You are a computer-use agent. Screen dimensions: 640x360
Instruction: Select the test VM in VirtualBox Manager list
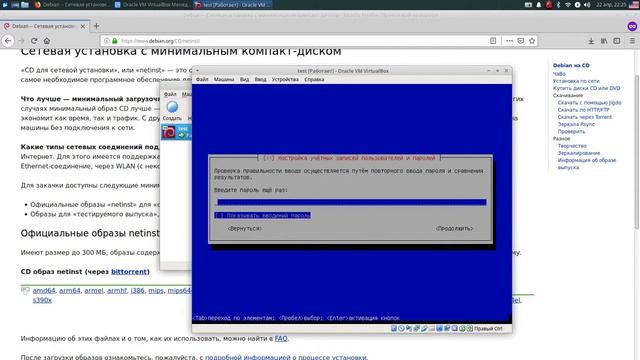(176, 132)
